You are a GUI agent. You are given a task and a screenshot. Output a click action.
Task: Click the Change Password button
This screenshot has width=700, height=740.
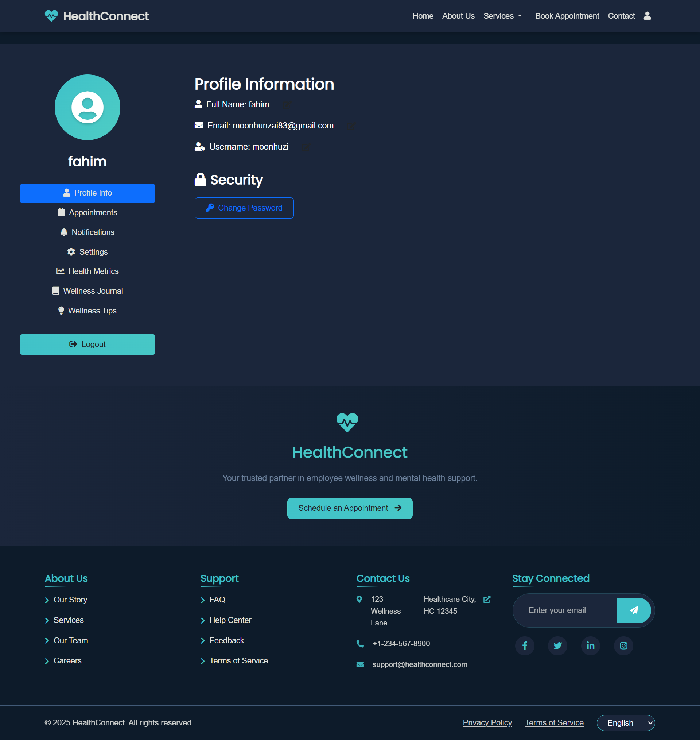(244, 208)
